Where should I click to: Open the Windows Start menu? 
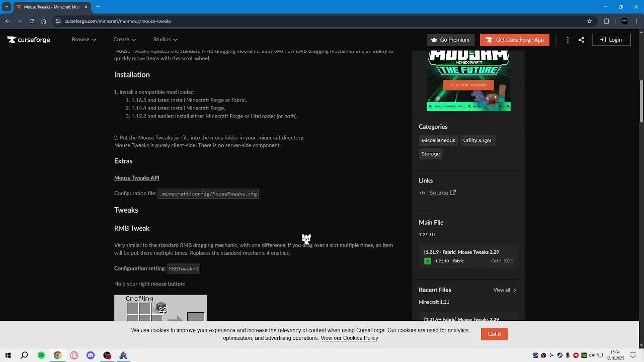(8, 355)
